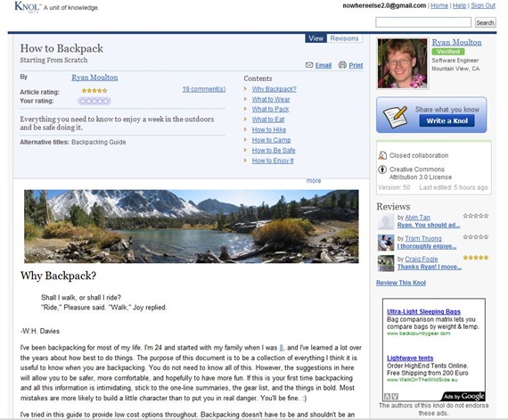Click the Print printer icon
Screen dimensions: 508x420
click(342, 65)
